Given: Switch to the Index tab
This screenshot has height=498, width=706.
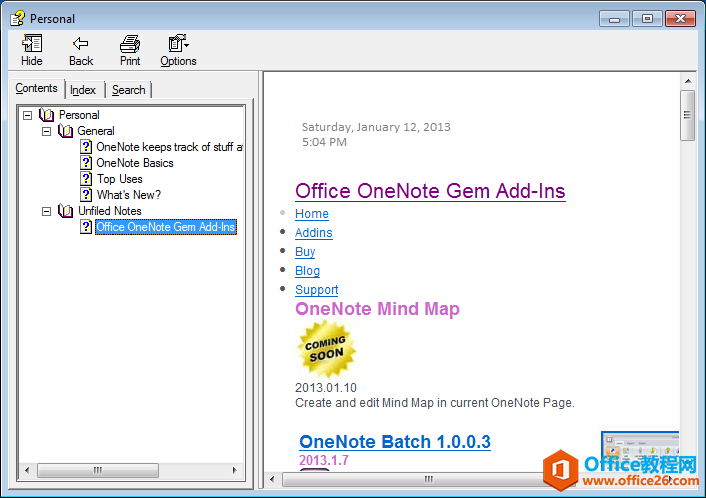Looking at the screenshot, I should pyautogui.click(x=83, y=90).
